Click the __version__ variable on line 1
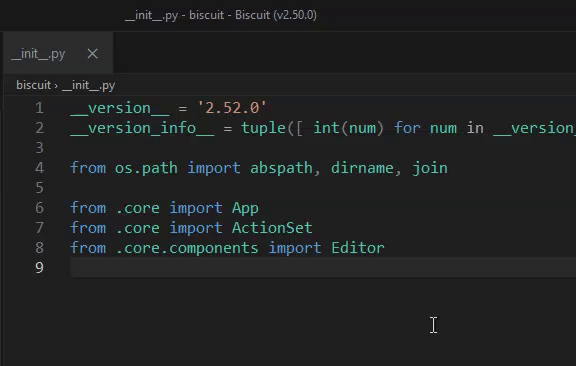Image resolution: width=576 pixels, height=366 pixels. click(120, 108)
